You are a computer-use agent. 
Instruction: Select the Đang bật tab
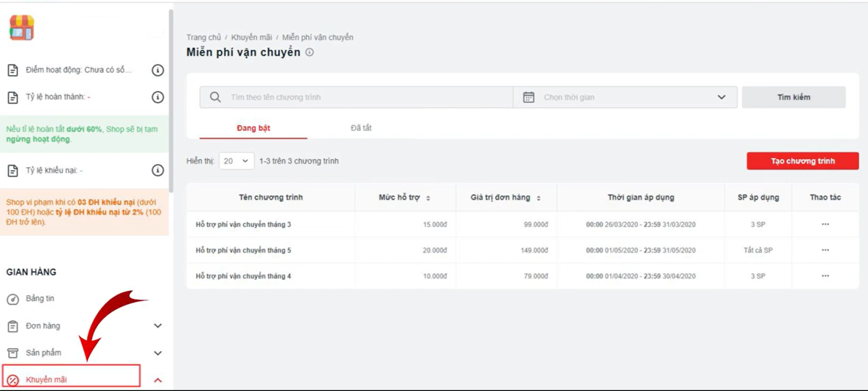pyautogui.click(x=253, y=128)
